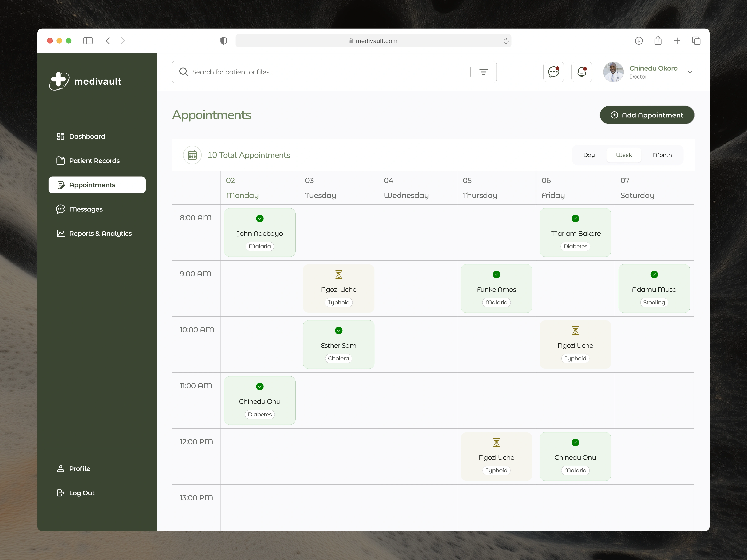Expand the Chinedu Okoro profile dropdown
Screen dimensions: 747x560
point(690,72)
